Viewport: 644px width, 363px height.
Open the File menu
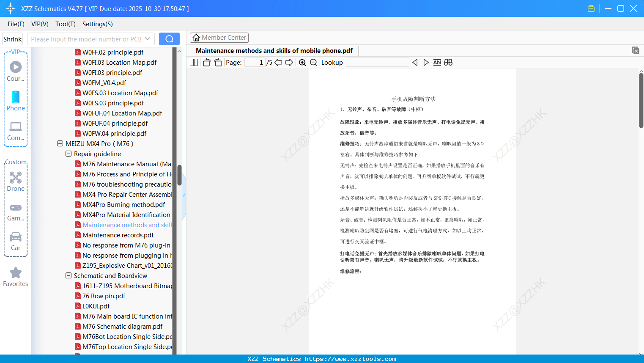click(16, 24)
